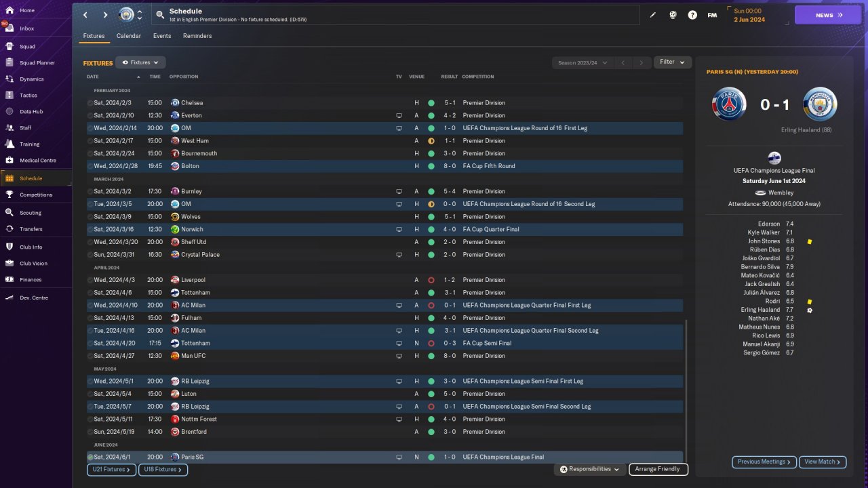Click the NEWS continue button
The width and height of the screenshot is (868, 488).
[x=828, y=15]
